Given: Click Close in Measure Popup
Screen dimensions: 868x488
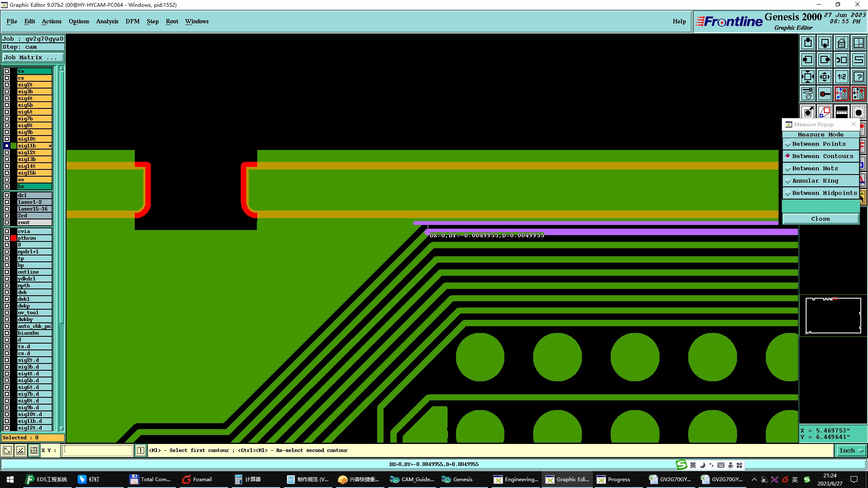Looking at the screenshot, I should point(820,219).
